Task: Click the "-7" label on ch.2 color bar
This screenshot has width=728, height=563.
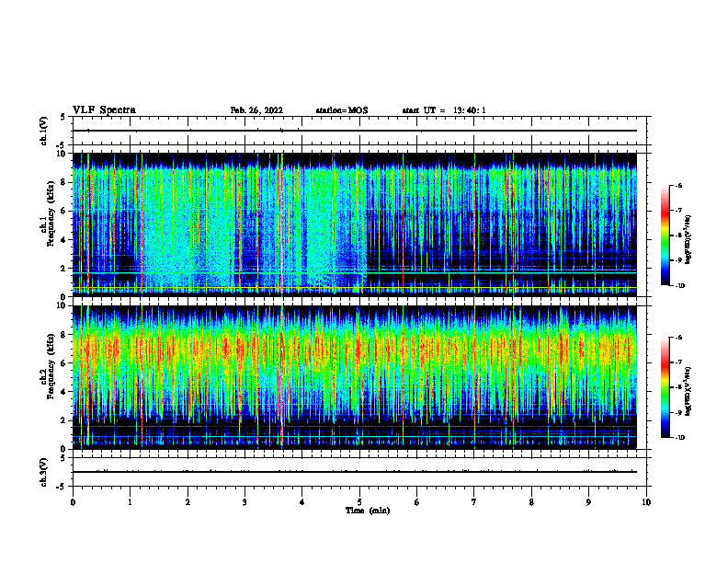Action: pos(678,362)
